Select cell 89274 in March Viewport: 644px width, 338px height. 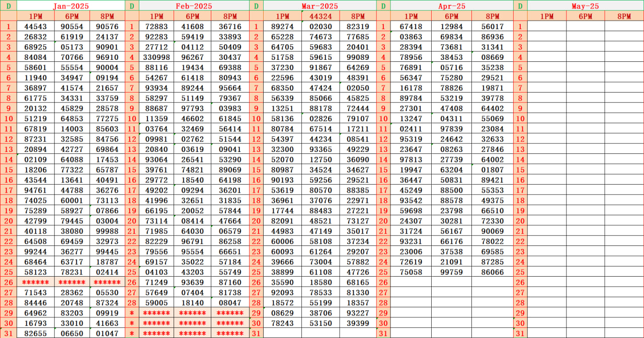(282, 27)
